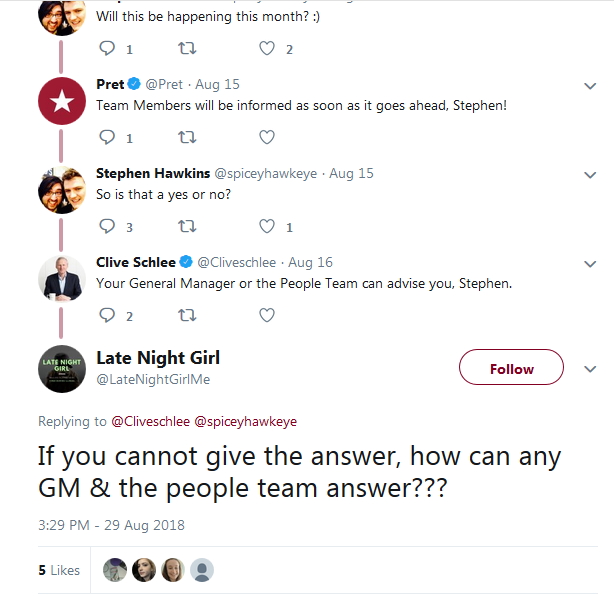Open options chevron on Pret's tweet
The width and height of the screenshot is (614, 596).
coord(589,85)
